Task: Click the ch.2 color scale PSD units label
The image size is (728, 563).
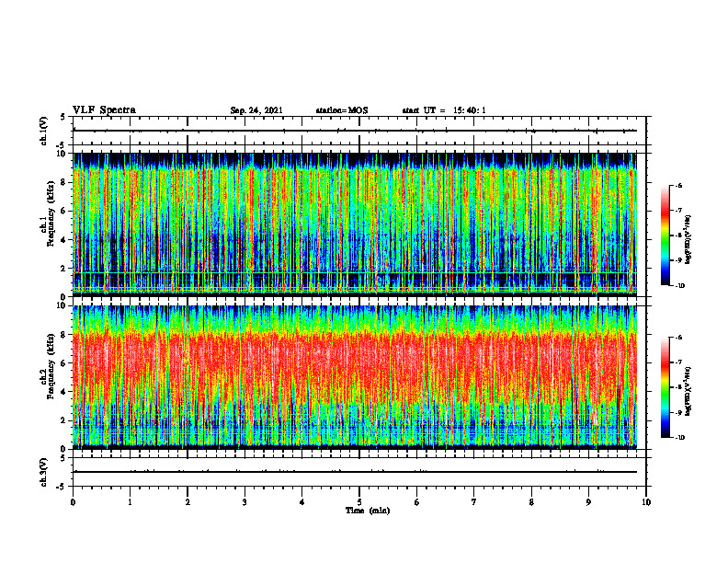Action: click(689, 392)
